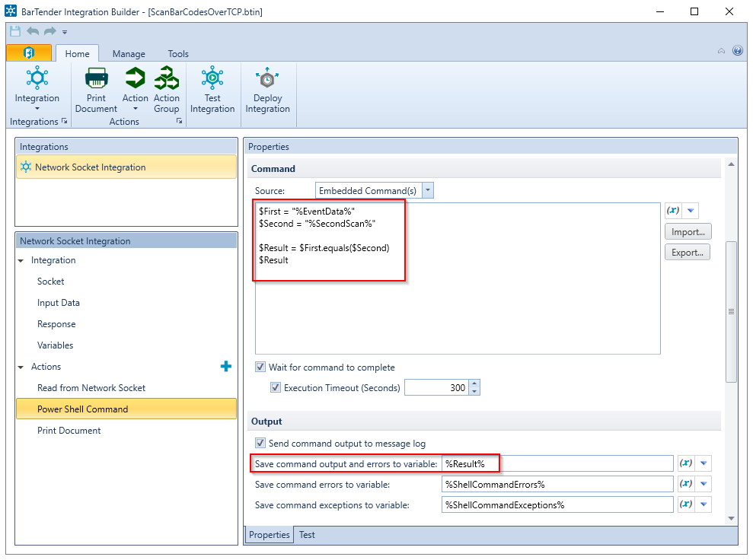753x560 pixels.
Task: Open the Integration button dropdown arrow
Action: (37, 109)
